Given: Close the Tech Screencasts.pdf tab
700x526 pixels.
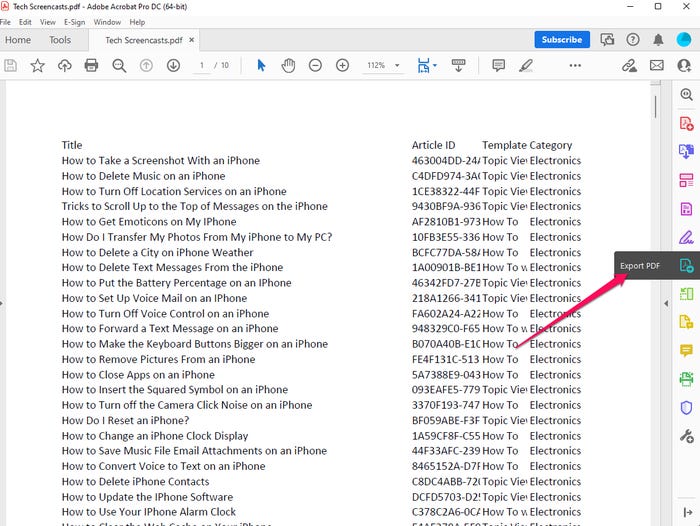Looking at the screenshot, I should pyautogui.click(x=192, y=40).
